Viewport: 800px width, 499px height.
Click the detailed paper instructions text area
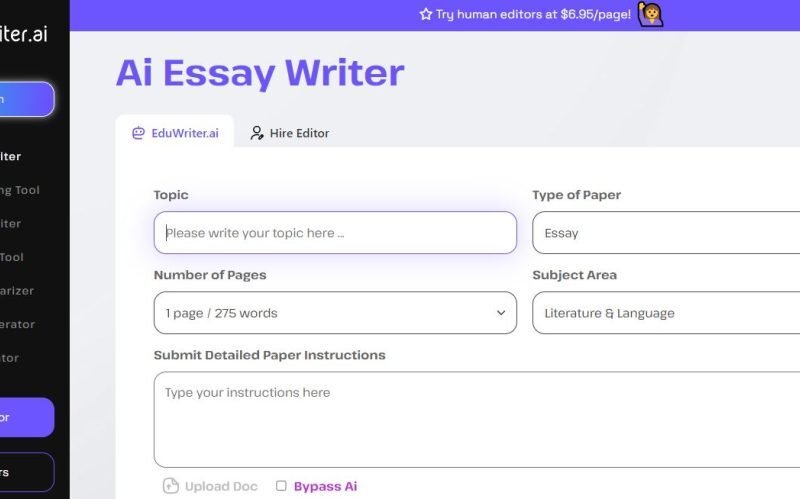coord(477,419)
